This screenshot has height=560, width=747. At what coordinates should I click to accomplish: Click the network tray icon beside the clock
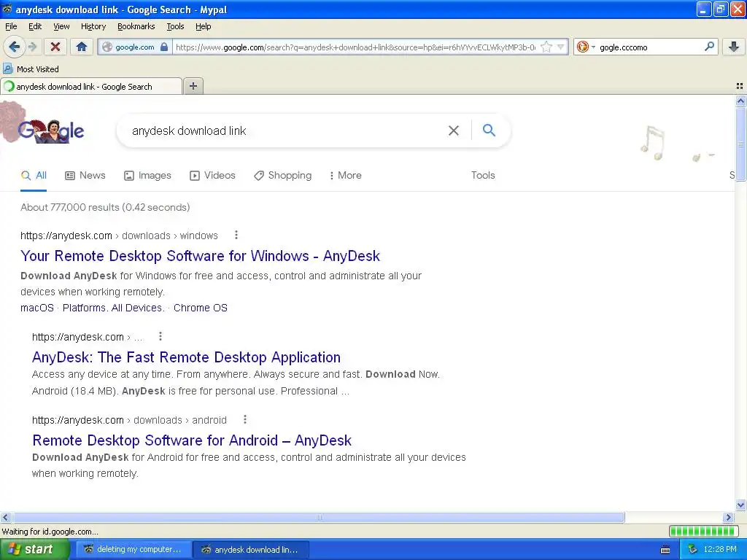click(x=692, y=550)
